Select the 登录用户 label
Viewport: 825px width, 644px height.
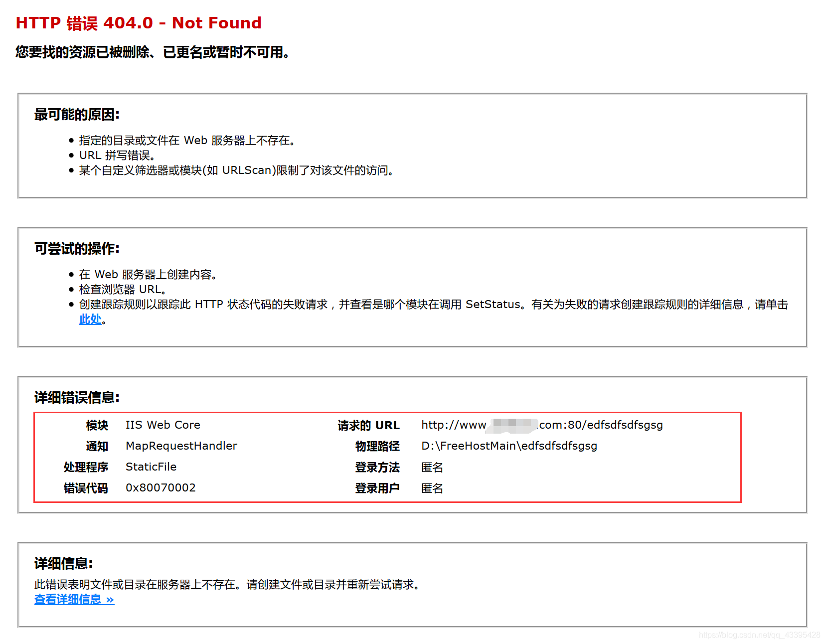click(x=377, y=488)
